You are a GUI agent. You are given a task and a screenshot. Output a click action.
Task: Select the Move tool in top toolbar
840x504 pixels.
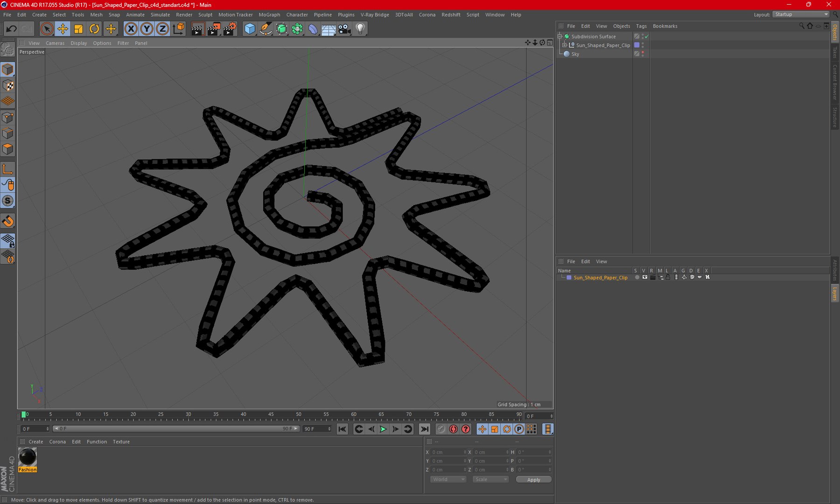63,29
